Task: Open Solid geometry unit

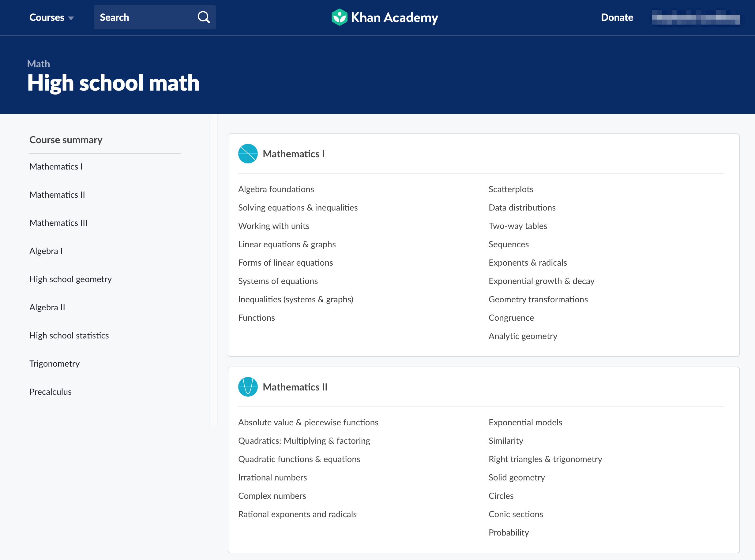Action: tap(516, 477)
